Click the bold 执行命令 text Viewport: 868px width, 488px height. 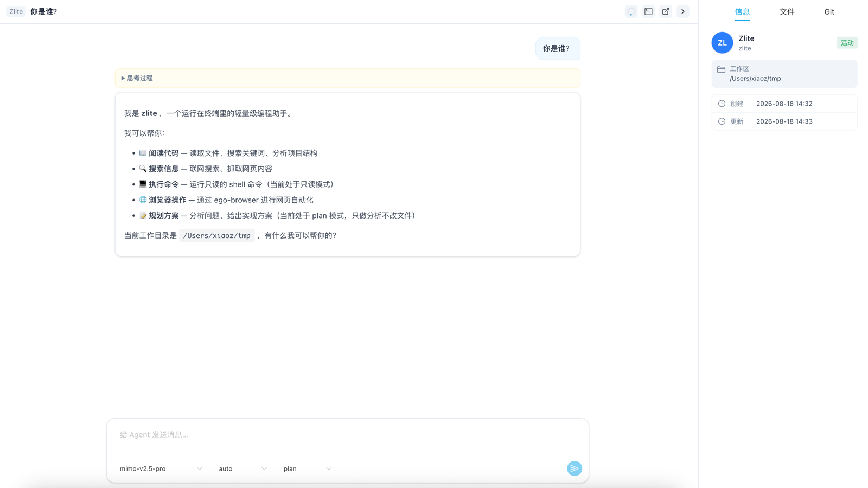coord(164,185)
